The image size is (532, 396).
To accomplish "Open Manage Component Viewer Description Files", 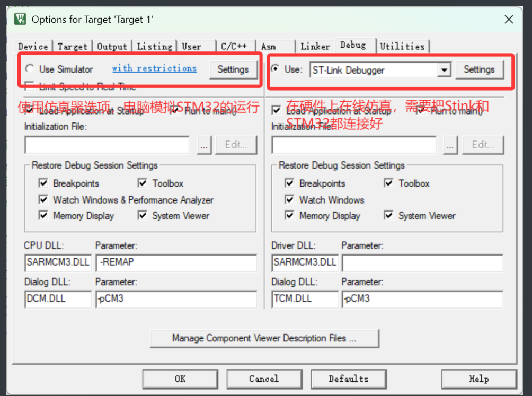I will [x=264, y=338].
